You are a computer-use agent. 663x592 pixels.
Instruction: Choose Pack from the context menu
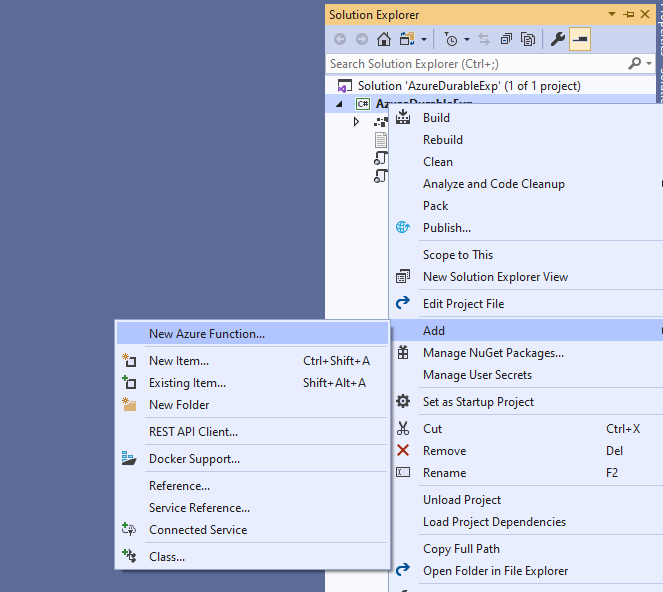pyautogui.click(x=436, y=206)
